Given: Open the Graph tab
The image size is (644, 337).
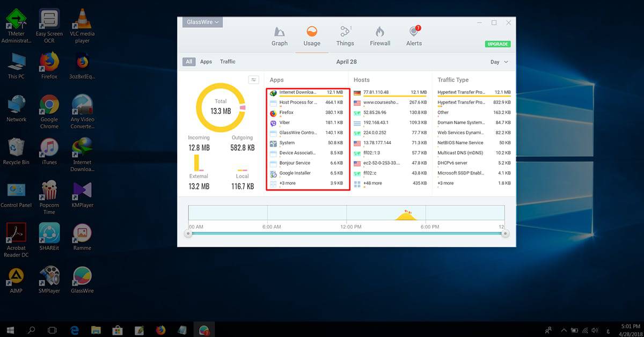Looking at the screenshot, I should point(279,36).
